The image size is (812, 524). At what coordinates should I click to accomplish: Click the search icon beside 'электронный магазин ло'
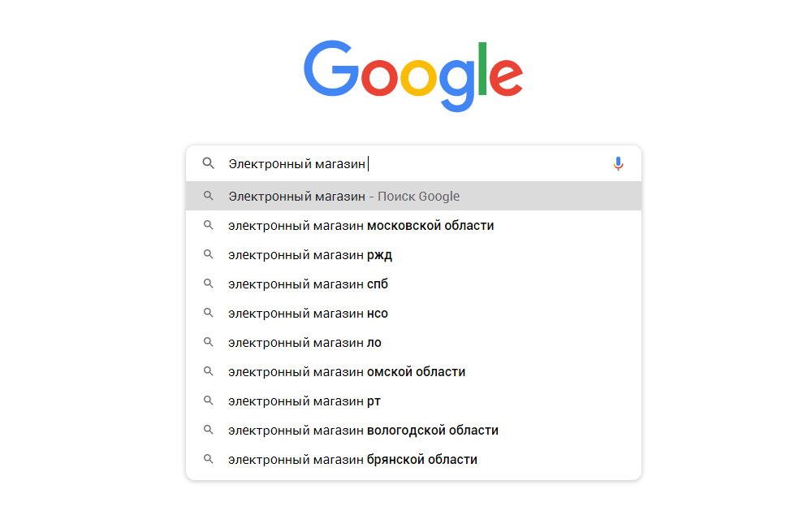click(x=209, y=342)
